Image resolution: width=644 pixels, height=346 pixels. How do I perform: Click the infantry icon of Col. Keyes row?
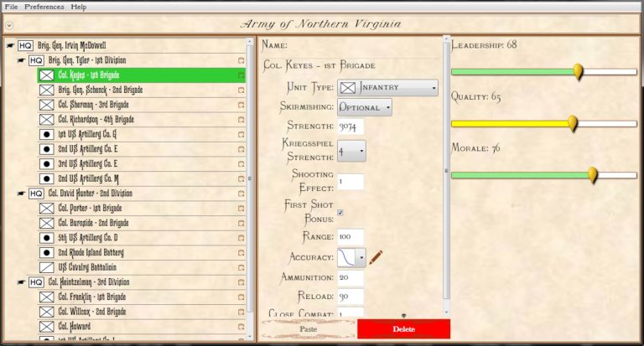(47, 75)
